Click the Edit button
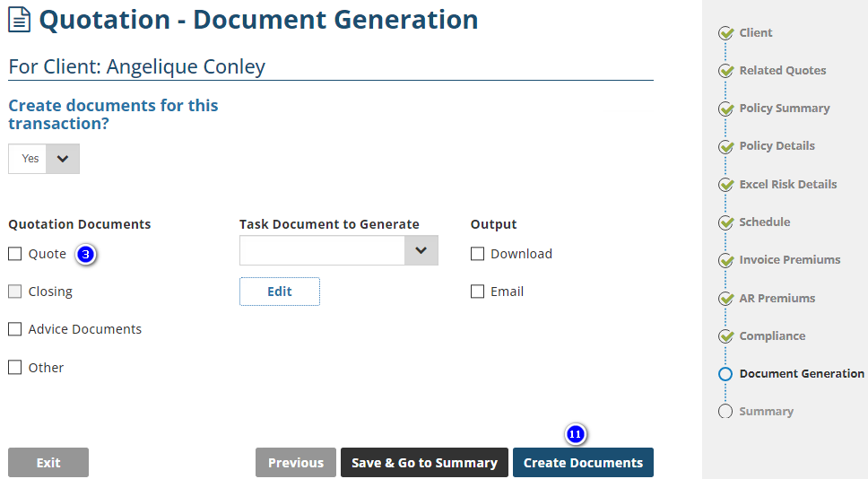This screenshot has height=479, width=868. 280,292
